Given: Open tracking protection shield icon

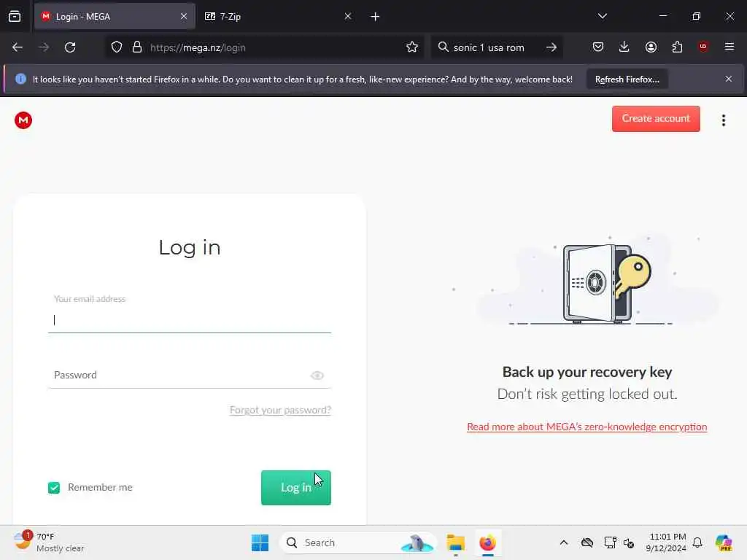Looking at the screenshot, I should coord(117,47).
